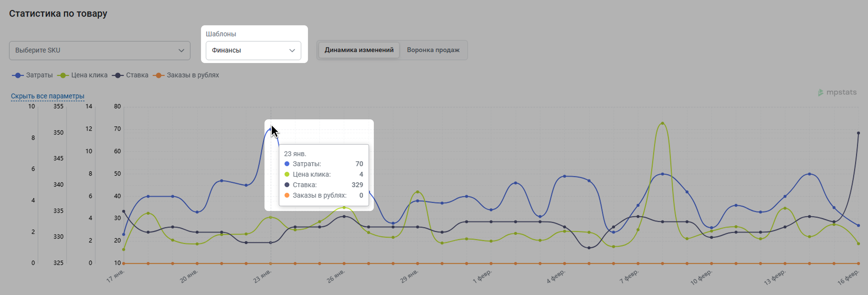The image size is (868, 295).
Task: Click the blue color dot for Затраты in the tooltip
Action: pyautogui.click(x=287, y=164)
